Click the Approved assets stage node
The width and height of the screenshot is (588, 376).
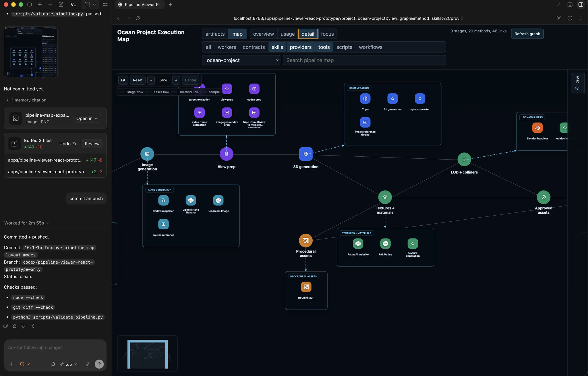coord(543,197)
